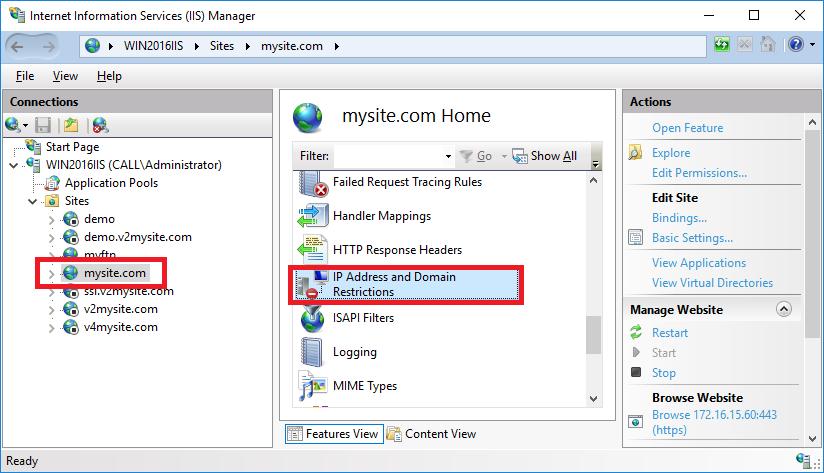Viewport: 824px width, 473px height.
Task: Click the Restart green arrows icon
Action: tap(636, 332)
